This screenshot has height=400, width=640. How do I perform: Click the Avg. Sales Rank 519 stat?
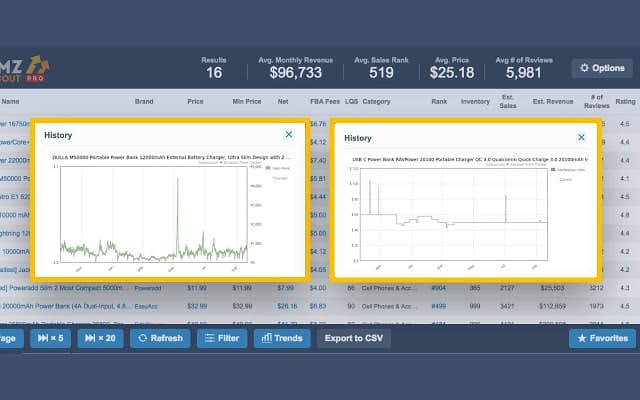tap(381, 68)
